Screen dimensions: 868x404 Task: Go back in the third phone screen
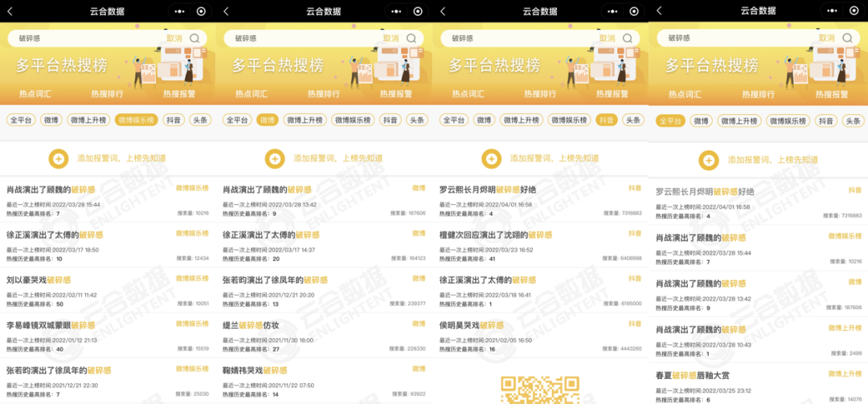[442, 11]
